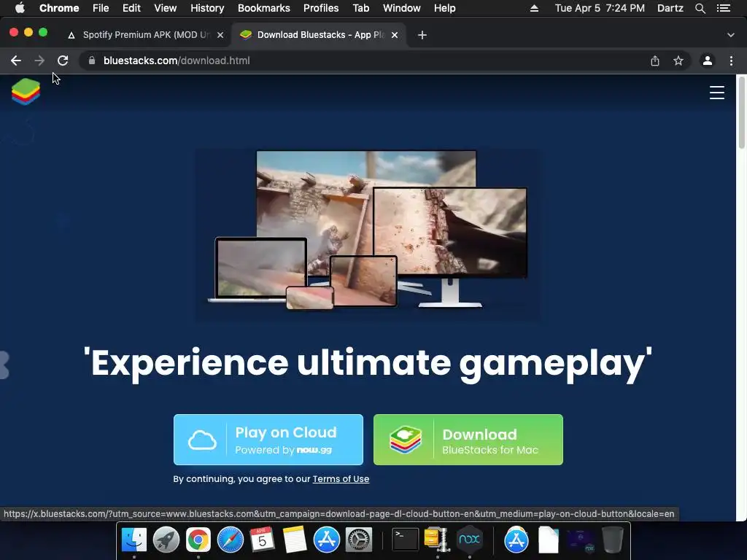Open Notes icon in the Dock
This screenshot has height=560, width=747.
[295, 540]
